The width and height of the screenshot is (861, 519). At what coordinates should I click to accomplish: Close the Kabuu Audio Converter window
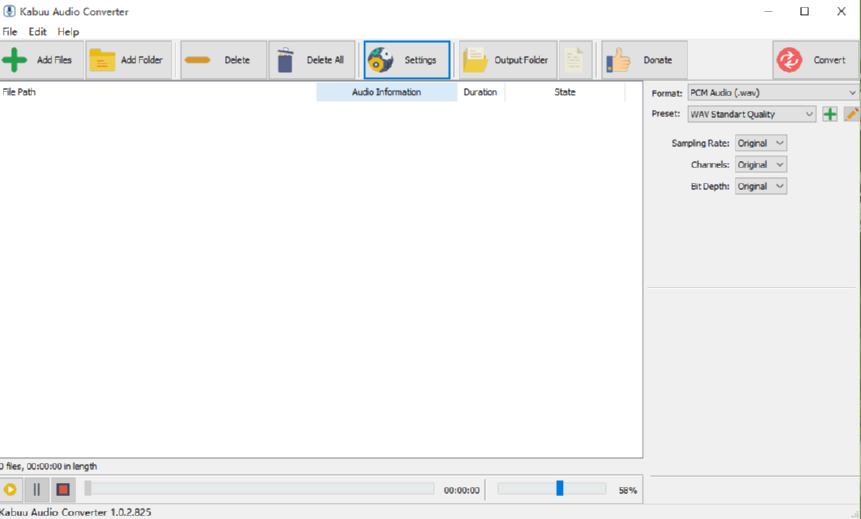(x=841, y=11)
